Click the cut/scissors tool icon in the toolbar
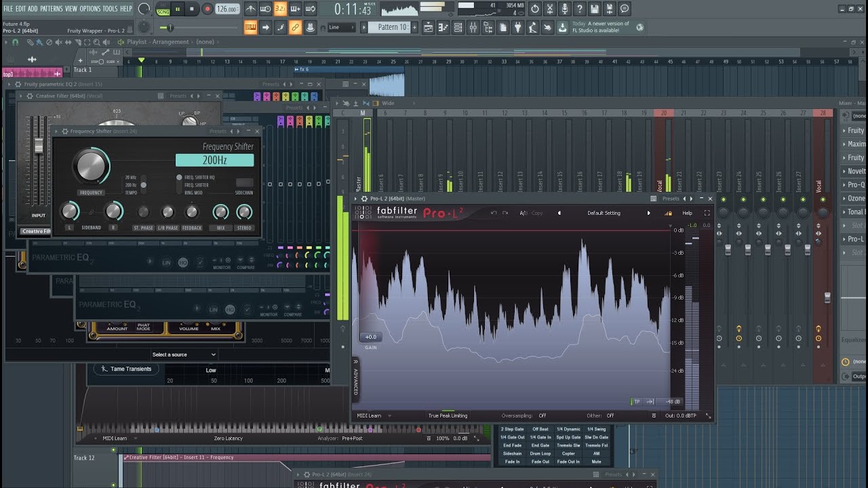 [x=550, y=9]
